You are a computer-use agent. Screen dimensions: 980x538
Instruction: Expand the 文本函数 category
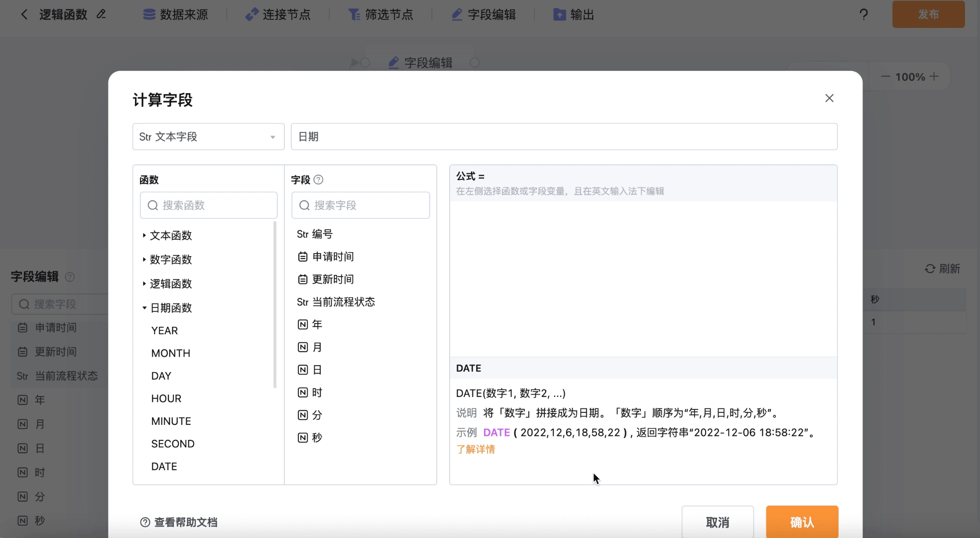167,235
